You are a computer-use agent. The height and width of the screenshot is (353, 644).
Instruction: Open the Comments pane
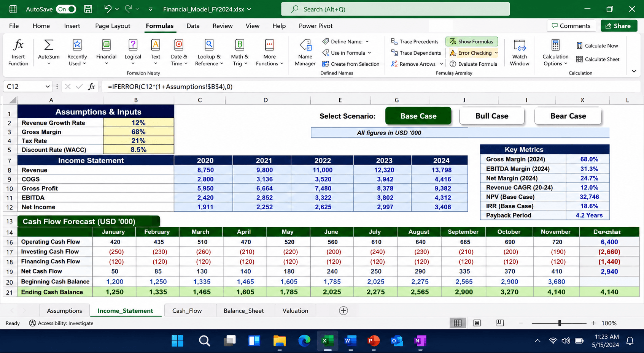(571, 26)
